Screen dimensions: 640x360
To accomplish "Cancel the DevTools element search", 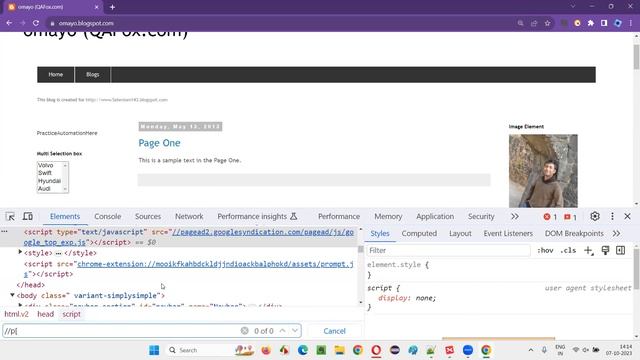I will [x=334, y=331].
